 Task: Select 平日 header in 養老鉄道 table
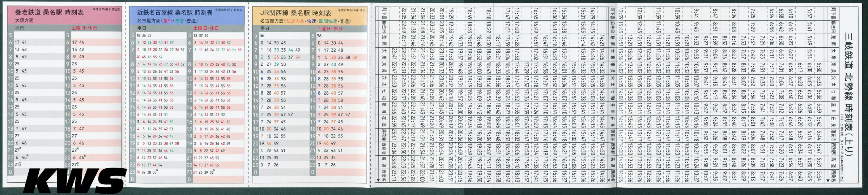pyautogui.click(x=19, y=28)
